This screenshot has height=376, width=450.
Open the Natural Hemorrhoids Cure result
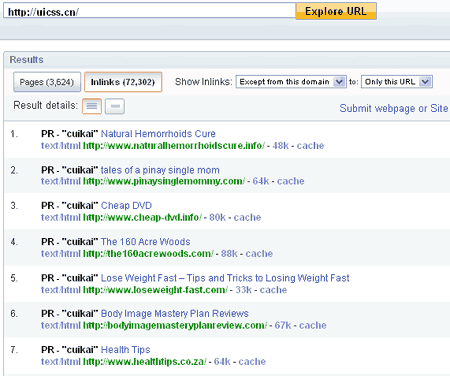[158, 134]
